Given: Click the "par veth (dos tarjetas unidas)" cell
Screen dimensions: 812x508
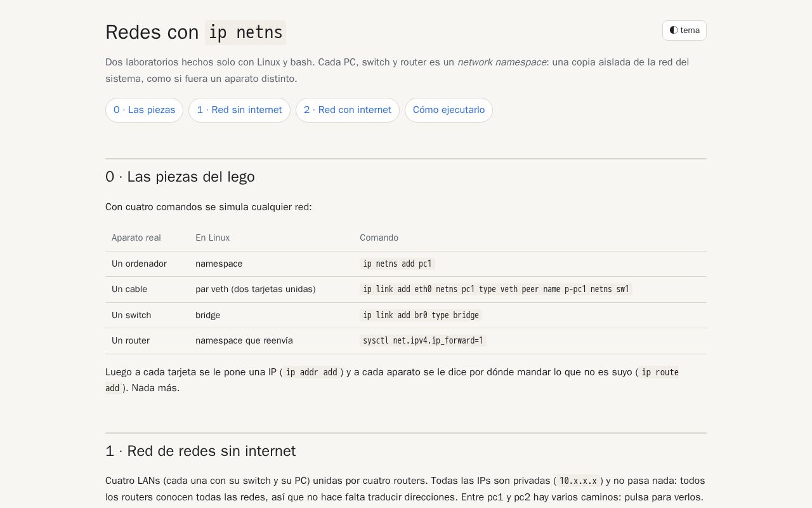Looking at the screenshot, I should [255, 289].
